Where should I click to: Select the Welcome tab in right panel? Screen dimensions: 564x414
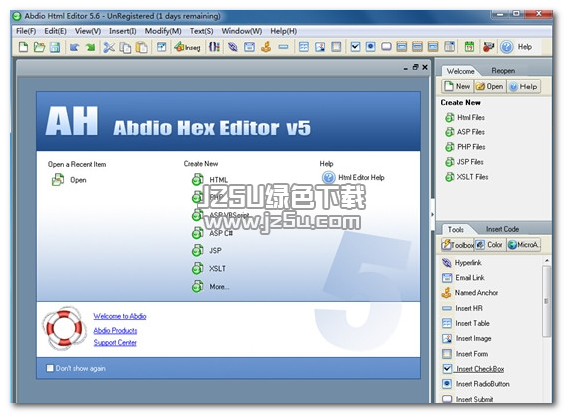tap(460, 71)
